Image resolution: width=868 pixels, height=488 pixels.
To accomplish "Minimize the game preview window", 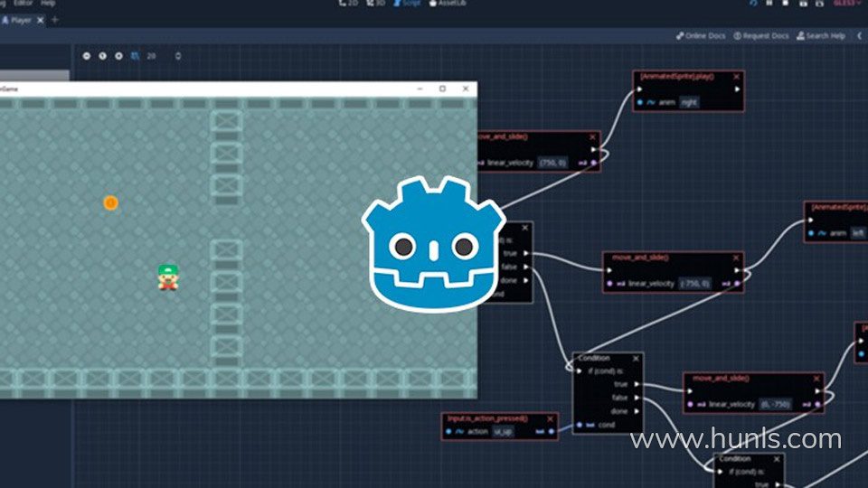I will click(420, 89).
